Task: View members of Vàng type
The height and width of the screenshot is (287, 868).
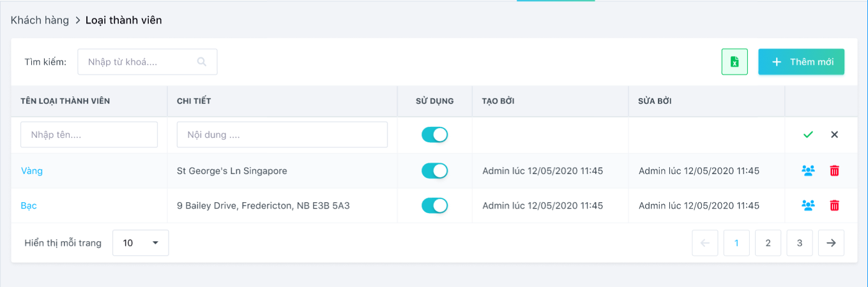Action: pos(808,171)
